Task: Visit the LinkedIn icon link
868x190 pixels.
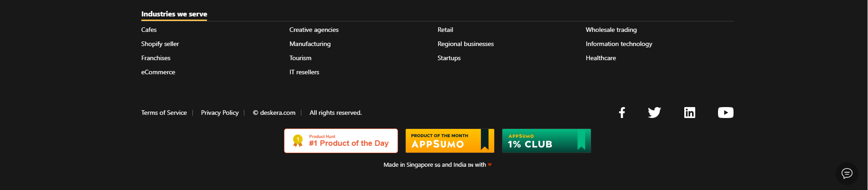Action: [x=689, y=113]
